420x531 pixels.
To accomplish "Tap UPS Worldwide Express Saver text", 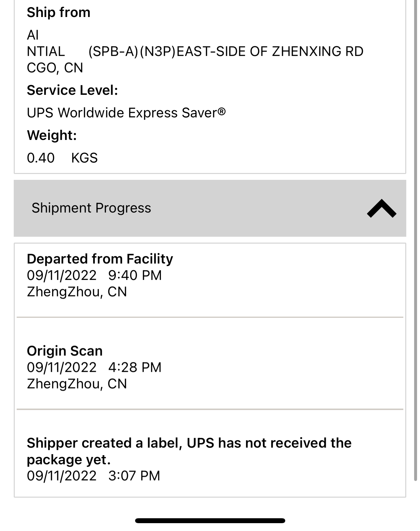I will point(126,113).
